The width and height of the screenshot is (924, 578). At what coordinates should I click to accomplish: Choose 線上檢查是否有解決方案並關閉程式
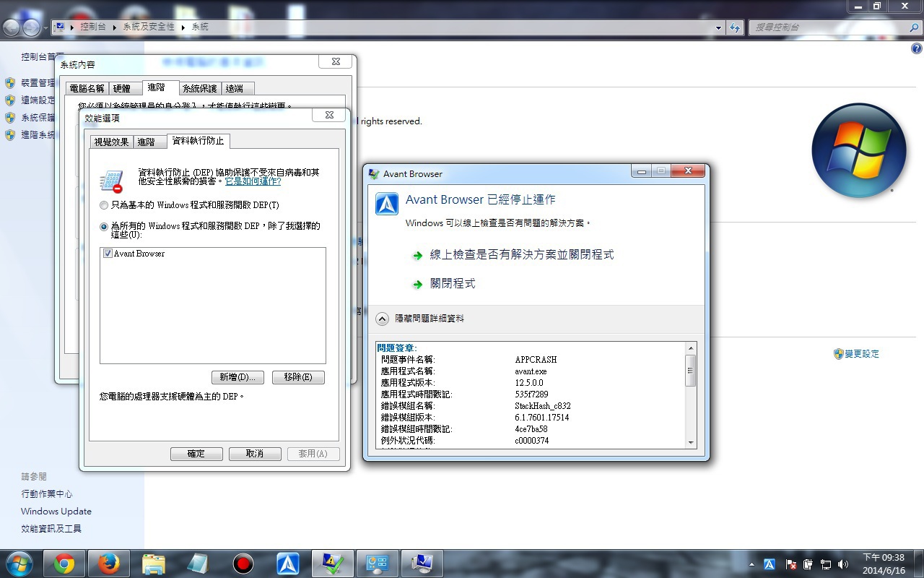coord(522,255)
